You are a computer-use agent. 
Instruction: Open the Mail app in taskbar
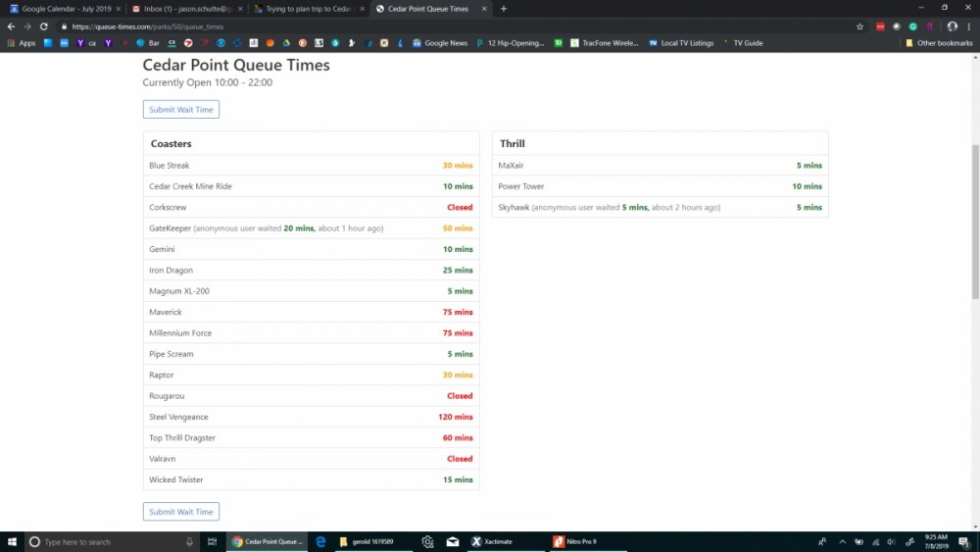coord(453,541)
